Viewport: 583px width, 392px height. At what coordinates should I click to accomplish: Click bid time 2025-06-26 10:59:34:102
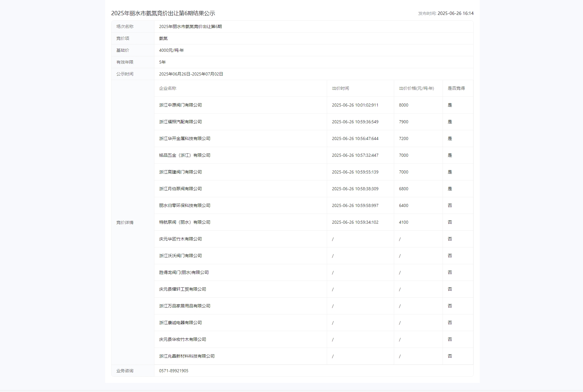coord(355,222)
